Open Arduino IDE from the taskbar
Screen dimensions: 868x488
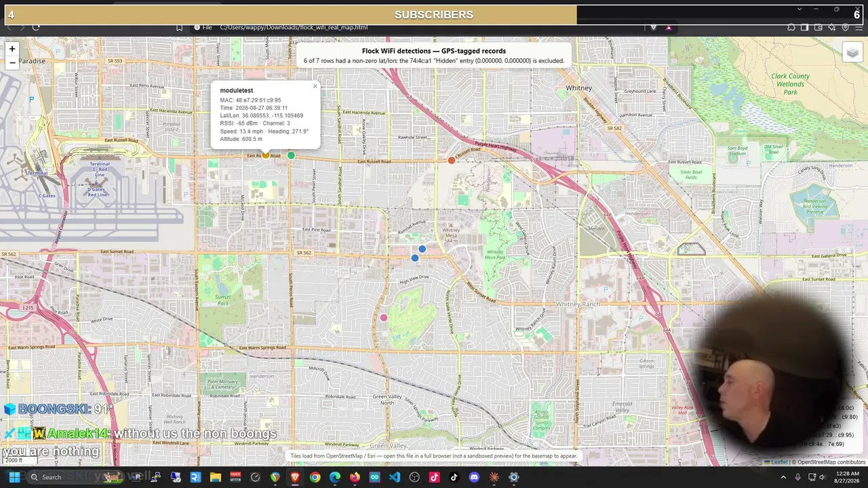374,477
